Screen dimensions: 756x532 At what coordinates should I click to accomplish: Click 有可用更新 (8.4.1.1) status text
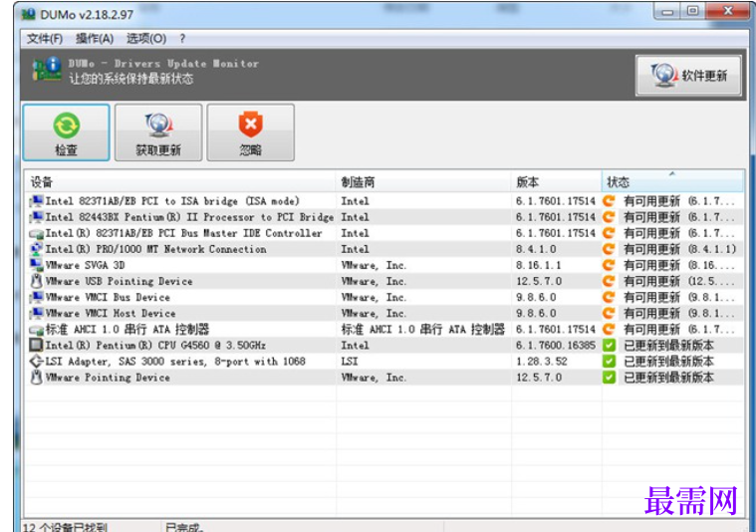coord(680,249)
